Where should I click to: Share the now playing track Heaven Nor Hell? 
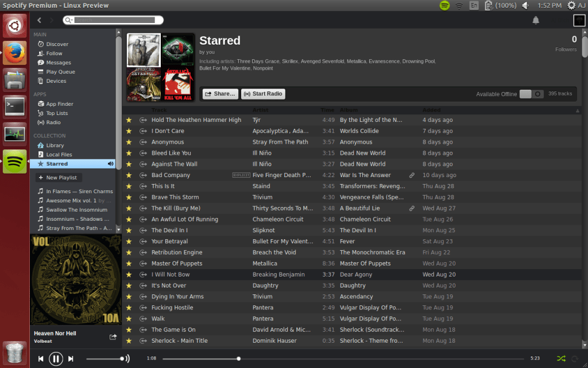coord(113,337)
